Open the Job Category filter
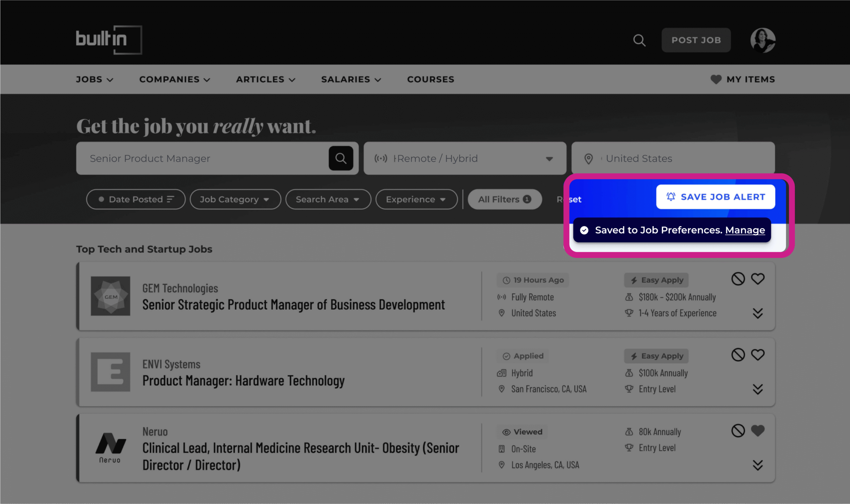Image resolution: width=850 pixels, height=504 pixels. coord(235,199)
